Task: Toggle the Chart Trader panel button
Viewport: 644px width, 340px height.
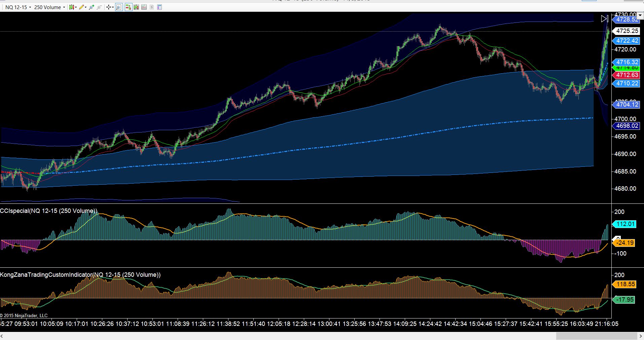Action: click(128, 7)
